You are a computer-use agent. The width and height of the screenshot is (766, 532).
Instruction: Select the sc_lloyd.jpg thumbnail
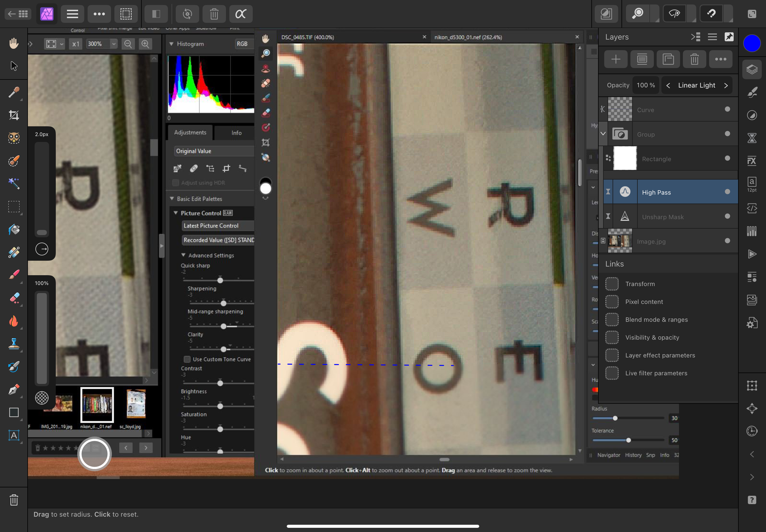136,404
